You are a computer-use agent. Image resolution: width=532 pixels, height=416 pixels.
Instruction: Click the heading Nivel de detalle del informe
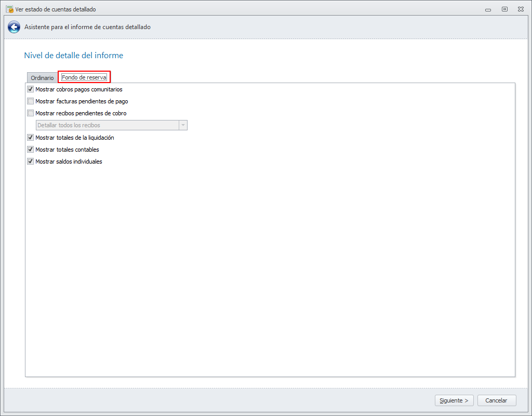point(74,55)
